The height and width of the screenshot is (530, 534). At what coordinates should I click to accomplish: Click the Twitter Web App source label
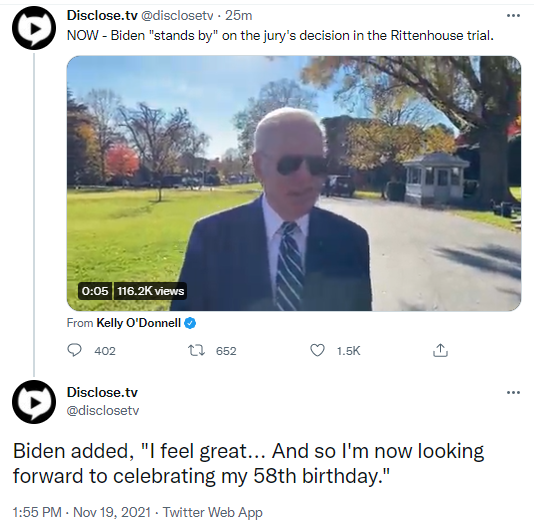pyautogui.click(x=213, y=512)
